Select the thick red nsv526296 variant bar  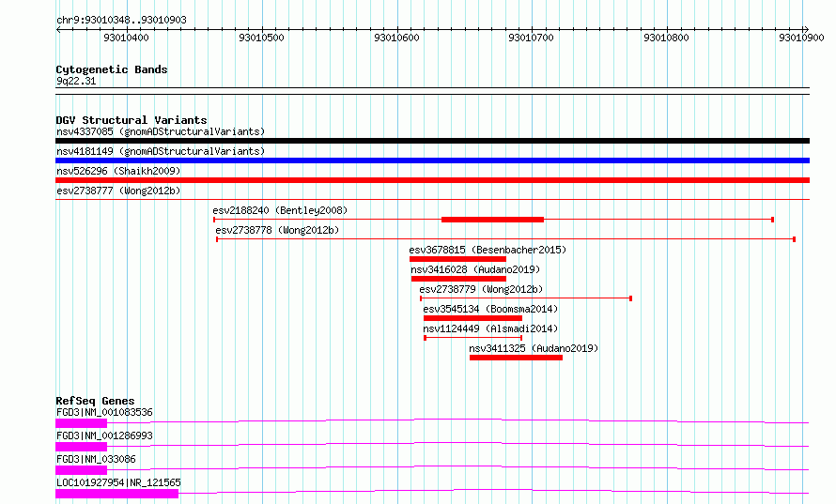(x=432, y=180)
